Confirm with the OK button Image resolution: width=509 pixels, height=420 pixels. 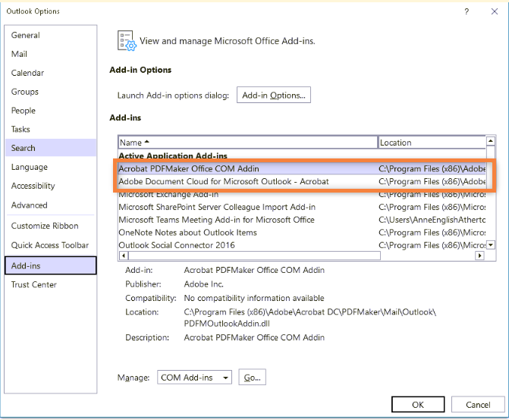click(418, 405)
